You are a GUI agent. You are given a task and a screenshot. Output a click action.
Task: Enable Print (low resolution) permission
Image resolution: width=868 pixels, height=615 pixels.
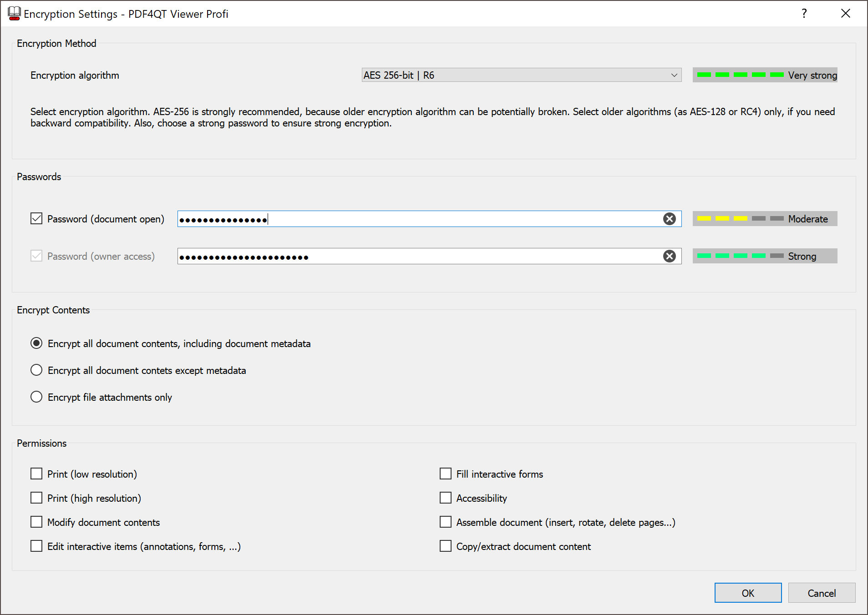(x=36, y=474)
